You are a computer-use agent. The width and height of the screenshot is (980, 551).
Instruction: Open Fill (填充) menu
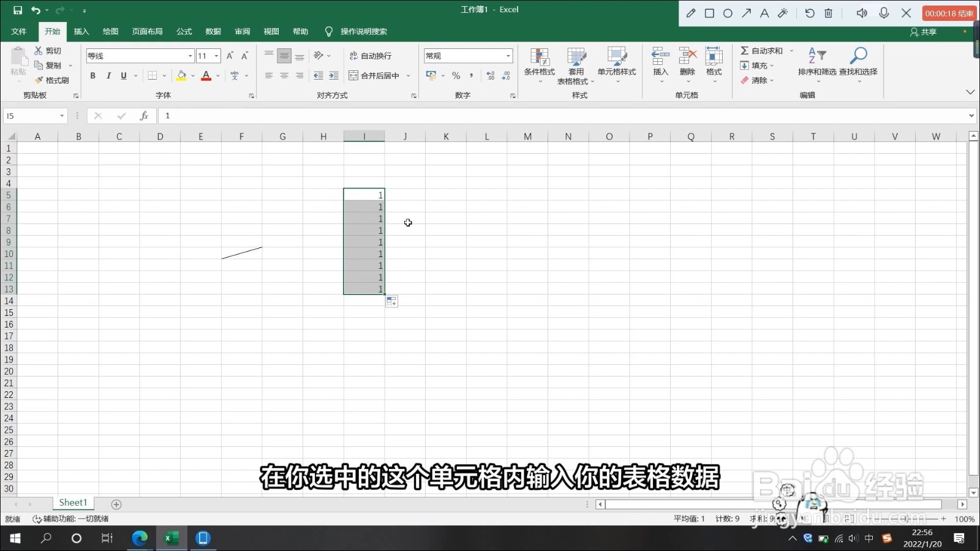(757, 66)
